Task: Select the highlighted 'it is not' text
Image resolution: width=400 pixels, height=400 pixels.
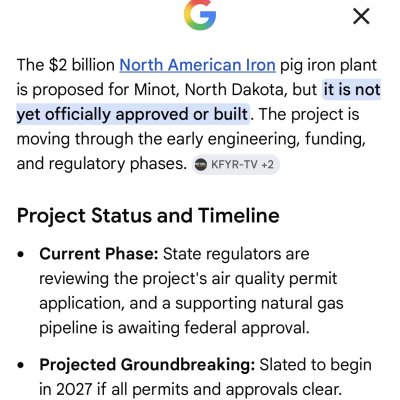Action: (352, 90)
